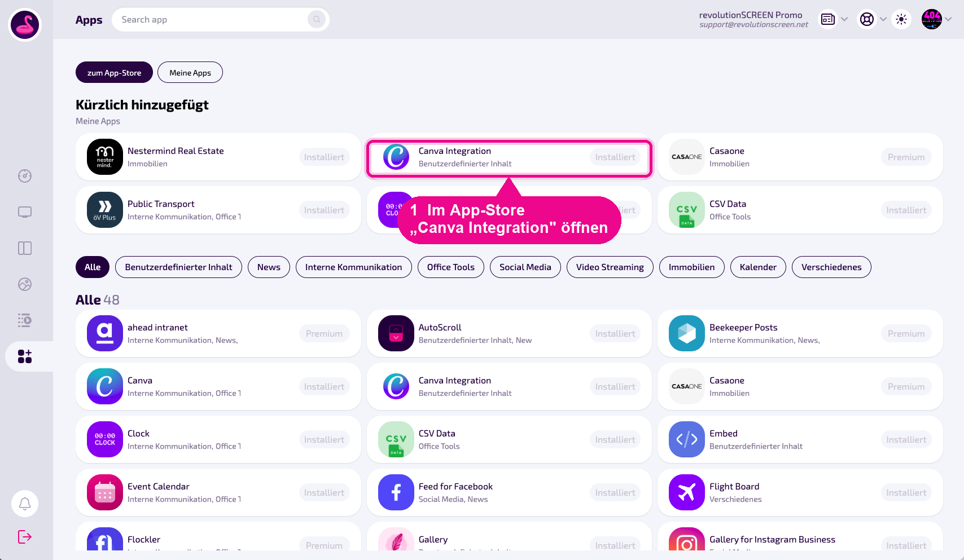This screenshot has height=560, width=964.
Task: Filter by Office Tools
Action: 451,267
